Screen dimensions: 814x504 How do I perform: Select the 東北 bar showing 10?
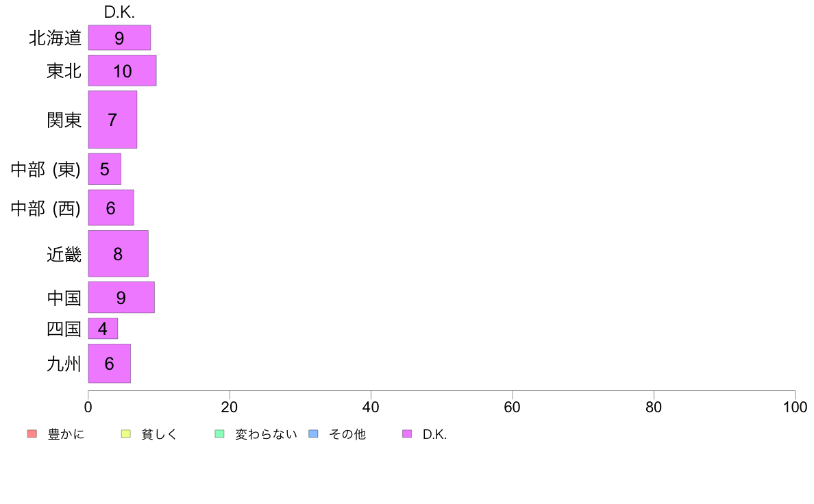pyautogui.click(x=122, y=71)
